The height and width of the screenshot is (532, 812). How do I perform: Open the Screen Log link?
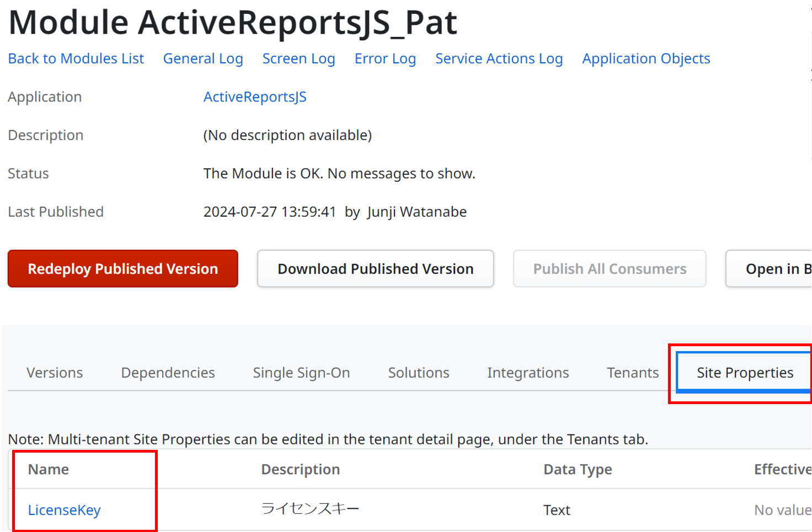(298, 58)
